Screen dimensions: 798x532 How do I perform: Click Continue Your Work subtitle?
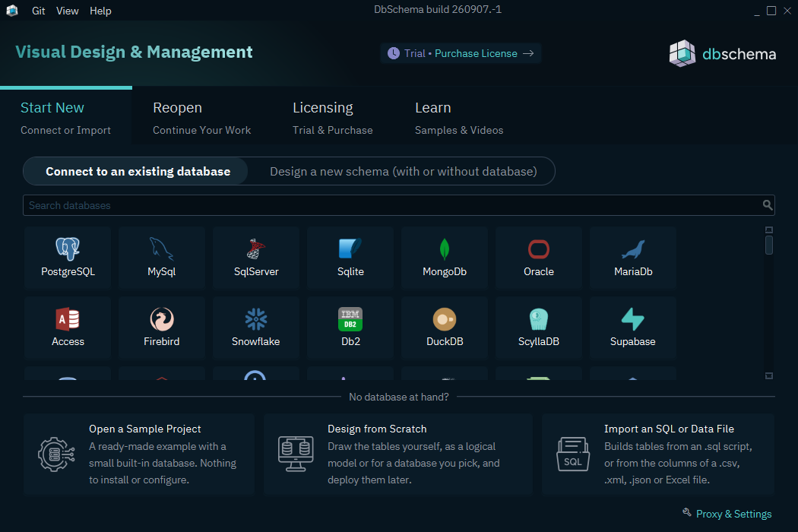point(202,130)
